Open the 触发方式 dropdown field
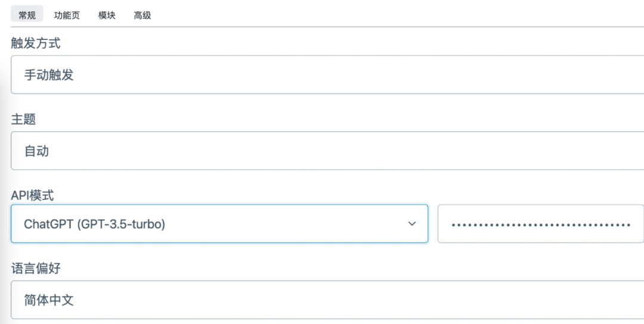This screenshot has width=644, height=324. [x=327, y=75]
